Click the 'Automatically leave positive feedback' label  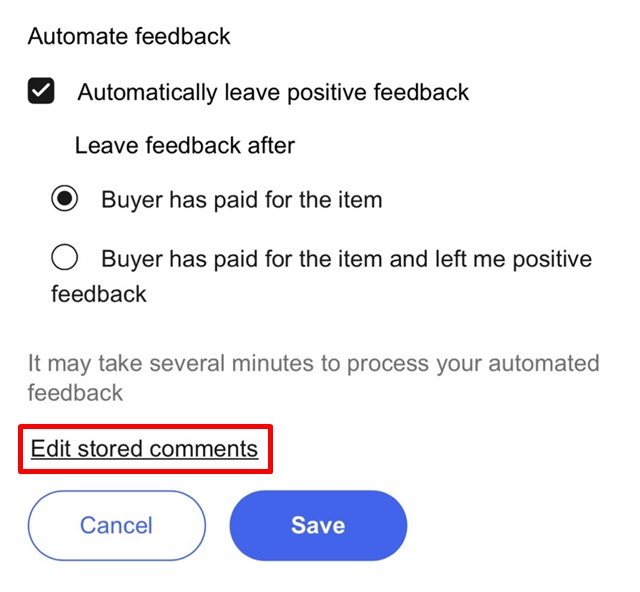pyautogui.click(x=273, y=93)
